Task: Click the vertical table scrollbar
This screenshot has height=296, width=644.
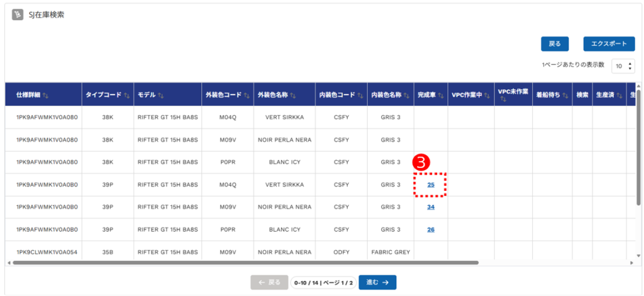Action: click(x=639, y=144)
